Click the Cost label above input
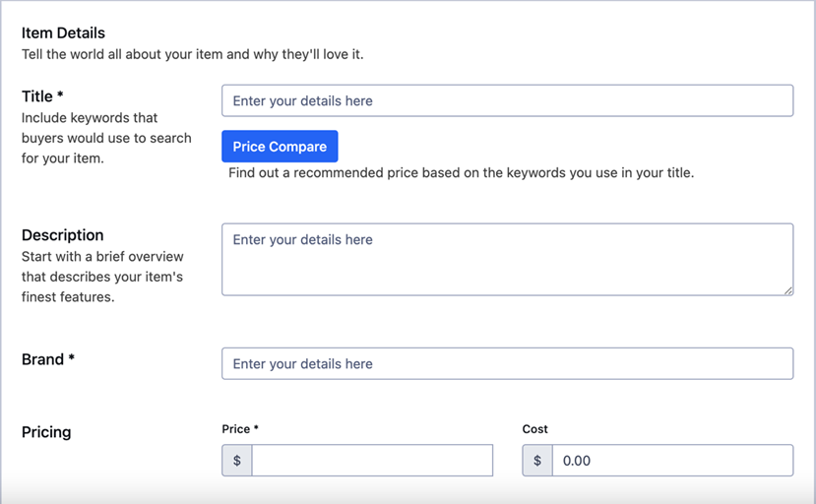Screen dimensions: 816x504 click(535, 429)
